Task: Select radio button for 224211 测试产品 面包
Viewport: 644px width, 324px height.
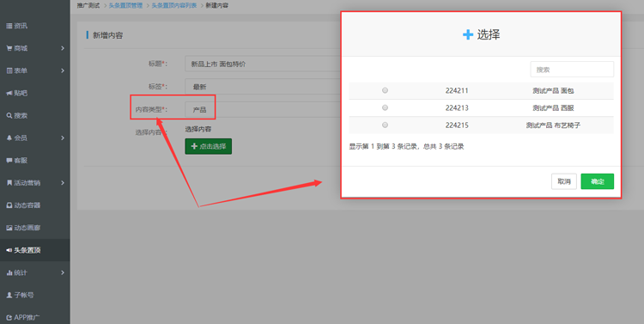Action: pyautogui.click(x=385, y=90)
